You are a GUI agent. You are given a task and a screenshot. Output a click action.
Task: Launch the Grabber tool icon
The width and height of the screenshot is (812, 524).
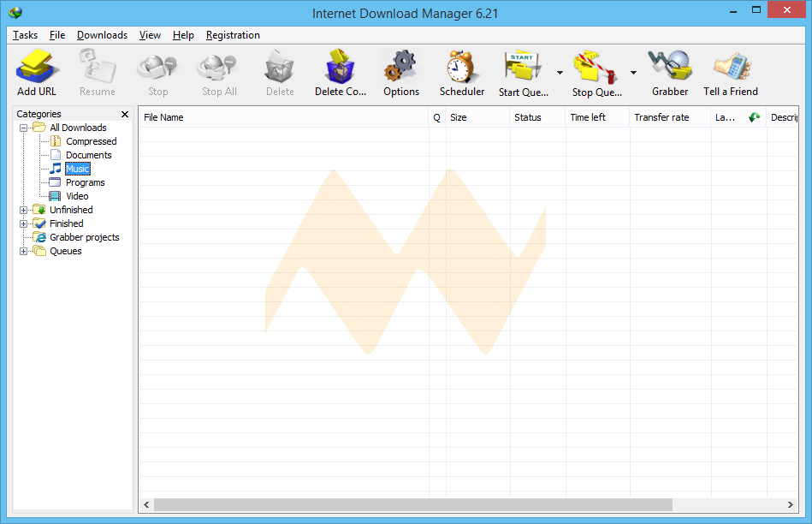pyautogui.click(x=670, y=66)
